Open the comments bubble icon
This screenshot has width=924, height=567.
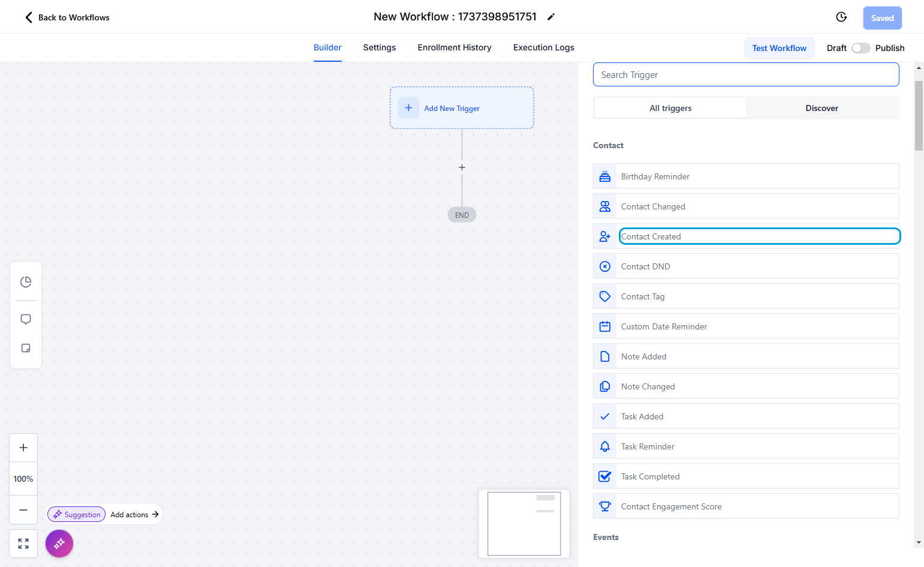pos(26,319)
